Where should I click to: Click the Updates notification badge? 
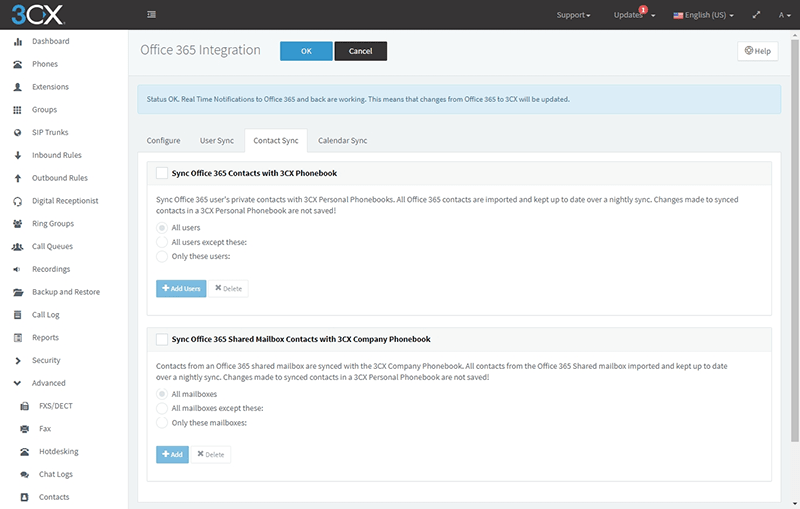coord(643,9)
